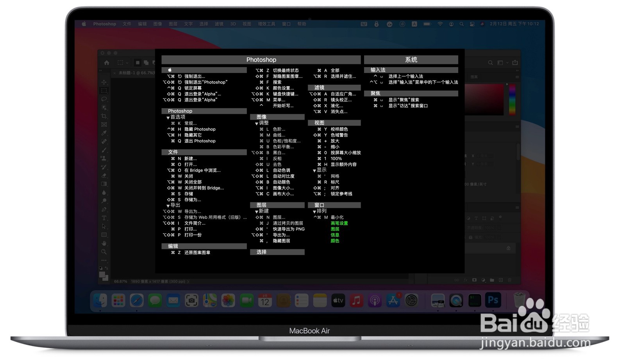Click the green 画笔设置 link
625x364 pixels.
[x=339, y=223]
